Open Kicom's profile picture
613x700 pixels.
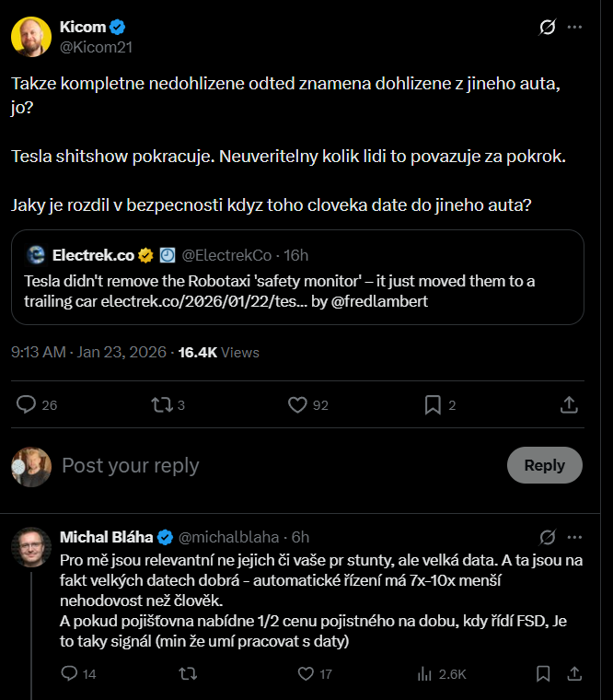point(30,36)
